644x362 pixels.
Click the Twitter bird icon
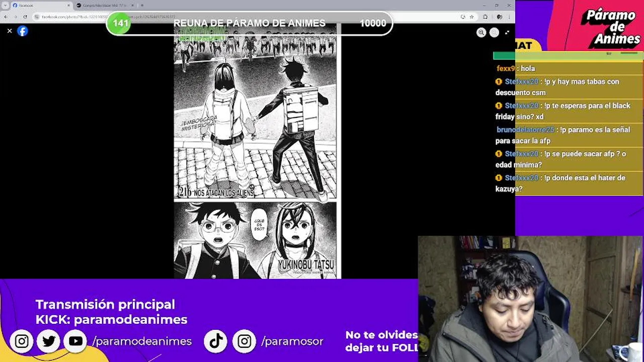point(49,341)
